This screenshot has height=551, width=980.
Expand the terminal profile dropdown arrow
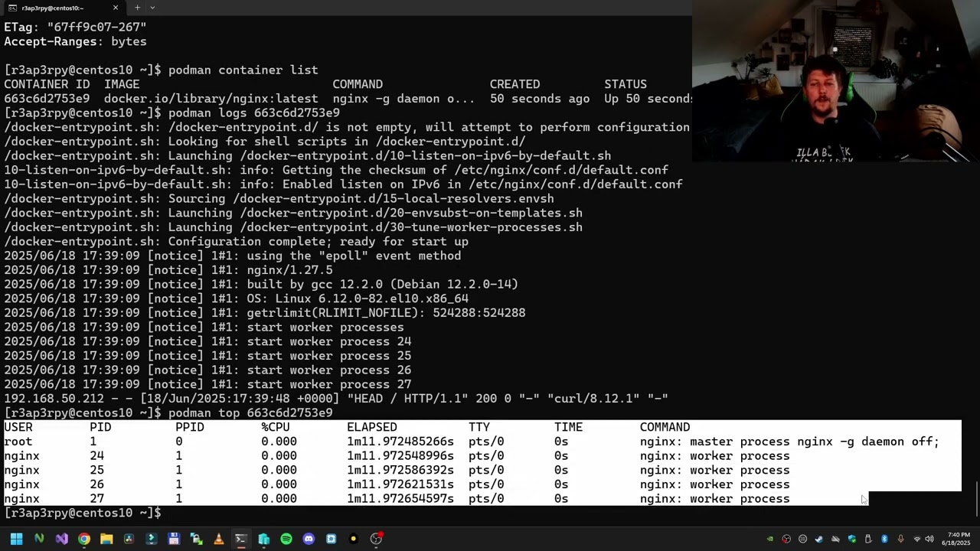tap(152, 8)
